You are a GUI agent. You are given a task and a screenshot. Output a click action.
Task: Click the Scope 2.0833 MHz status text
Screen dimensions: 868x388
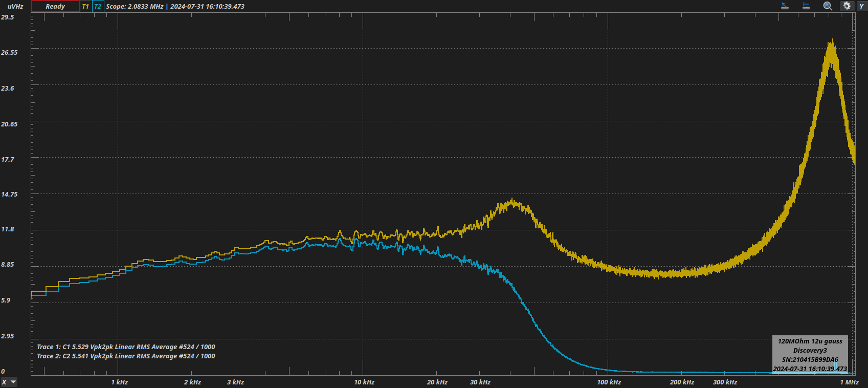(x=175, y=7)
